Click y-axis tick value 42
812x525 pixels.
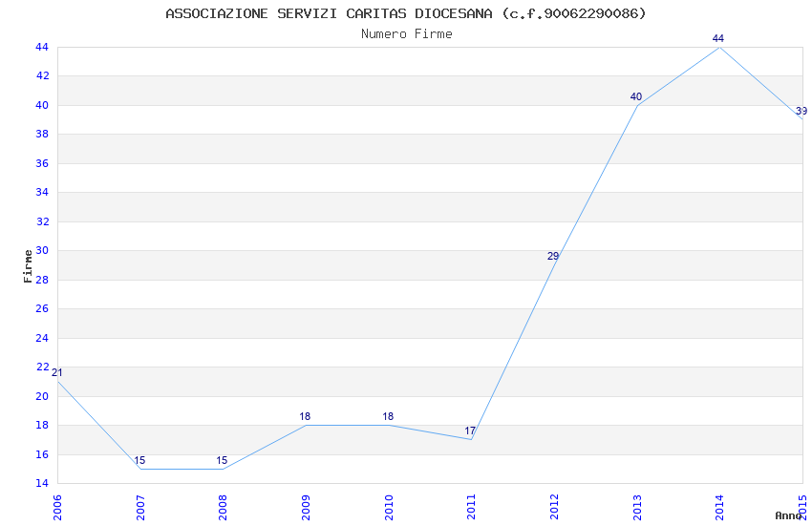pos(42,76)
